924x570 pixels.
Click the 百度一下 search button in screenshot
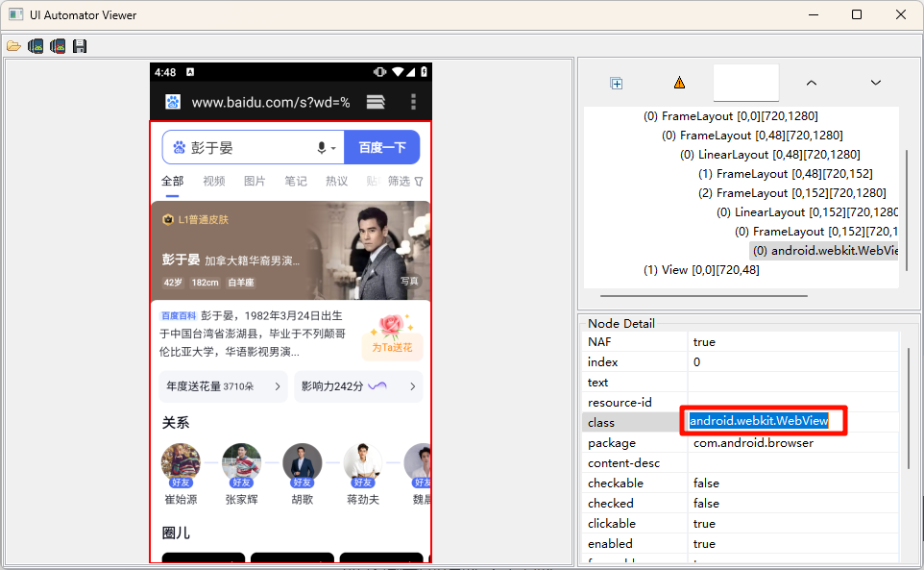tap(382, 148)
